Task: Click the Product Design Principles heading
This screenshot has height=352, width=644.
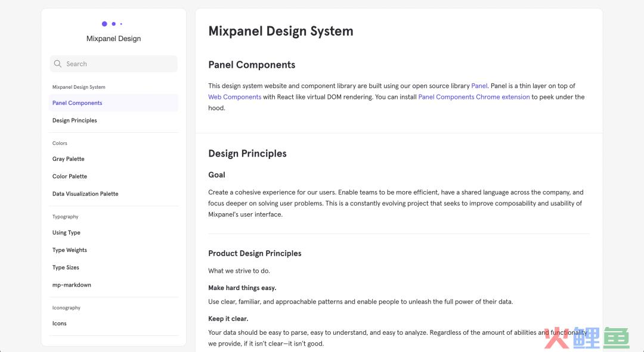Action: pyautogui.click(x=255, y=254)
